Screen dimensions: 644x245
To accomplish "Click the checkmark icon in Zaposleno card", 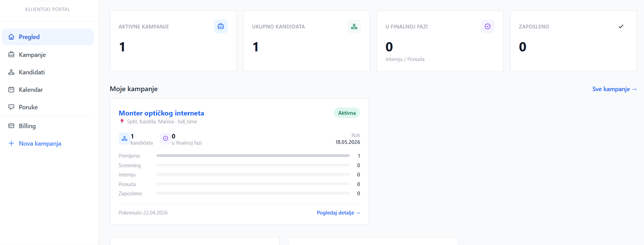I will 621,26.
